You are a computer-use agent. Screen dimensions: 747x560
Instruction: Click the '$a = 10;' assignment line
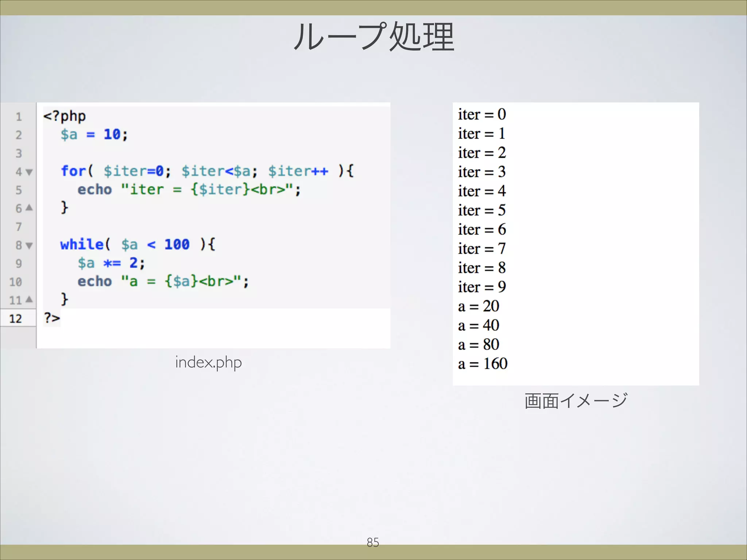[94, 135]
